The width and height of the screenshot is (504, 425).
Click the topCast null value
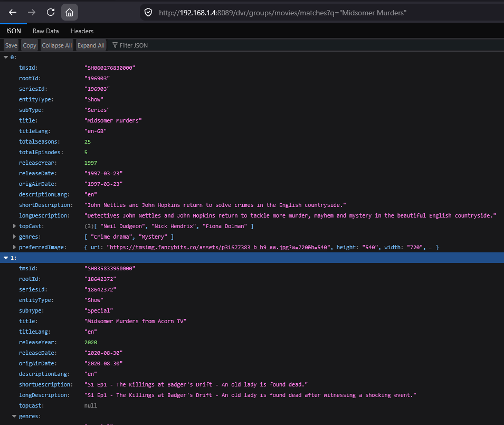pos(91,405)
